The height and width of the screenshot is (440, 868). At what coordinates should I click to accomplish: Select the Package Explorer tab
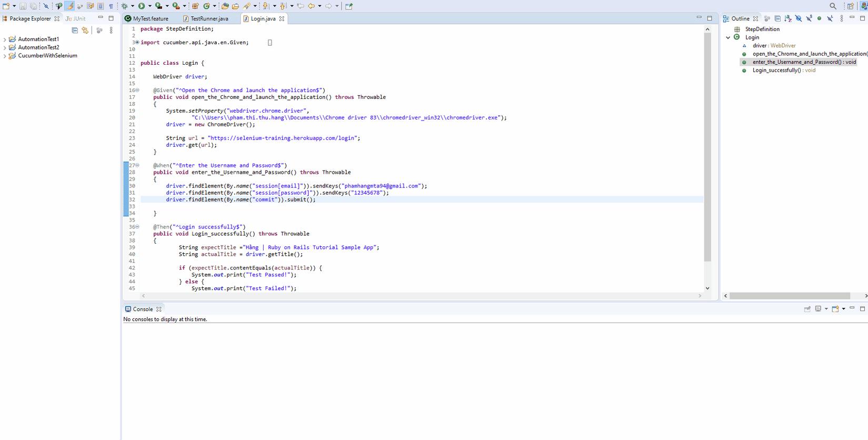[x=31, y=18]
